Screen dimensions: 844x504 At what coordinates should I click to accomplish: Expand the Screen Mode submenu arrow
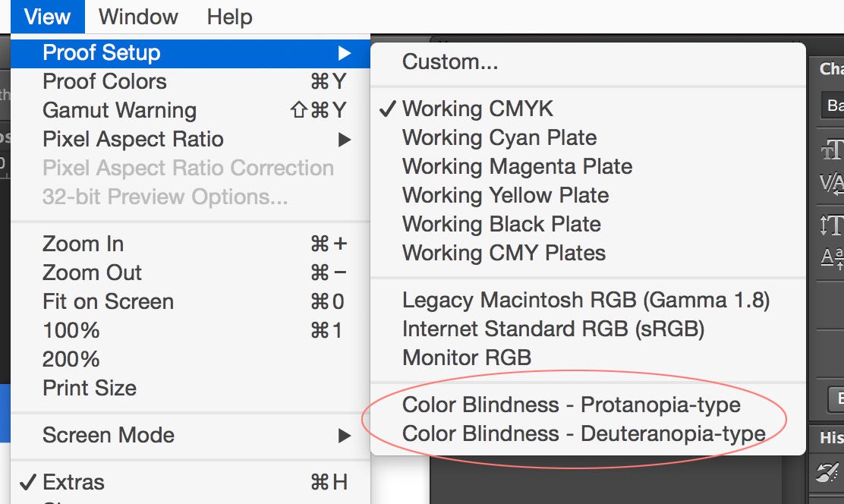click(x=345, y=436)
